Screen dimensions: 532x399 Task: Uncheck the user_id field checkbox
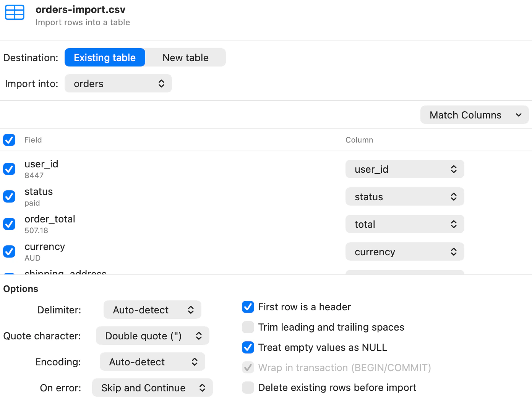pos(9,169)
